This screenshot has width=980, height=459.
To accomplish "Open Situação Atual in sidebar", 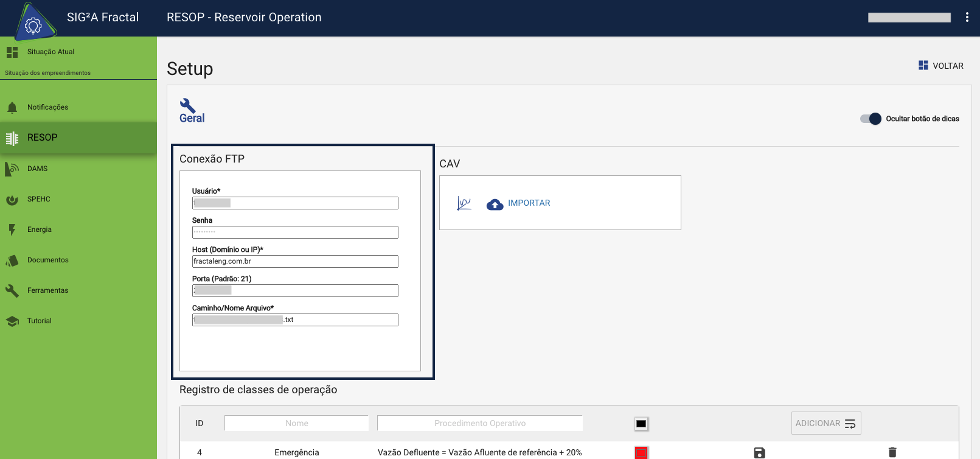I will coord(50,52).
